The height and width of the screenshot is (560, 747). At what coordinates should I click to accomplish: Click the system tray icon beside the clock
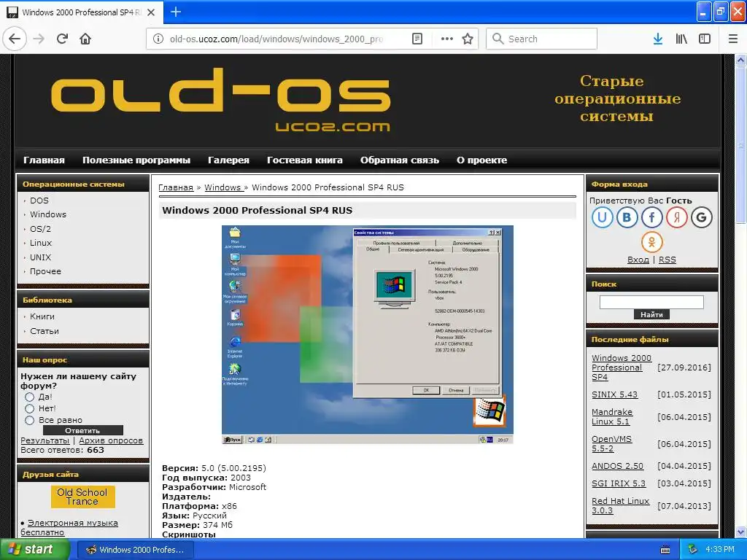pos(693,550)
